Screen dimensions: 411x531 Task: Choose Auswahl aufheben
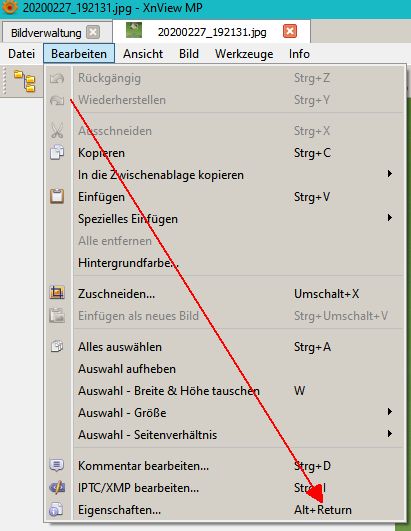point(225,369)
